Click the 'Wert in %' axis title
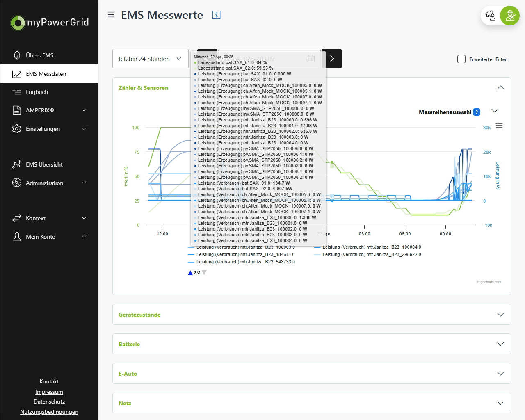This screenshot has height=420, width=525. [126, 176]
